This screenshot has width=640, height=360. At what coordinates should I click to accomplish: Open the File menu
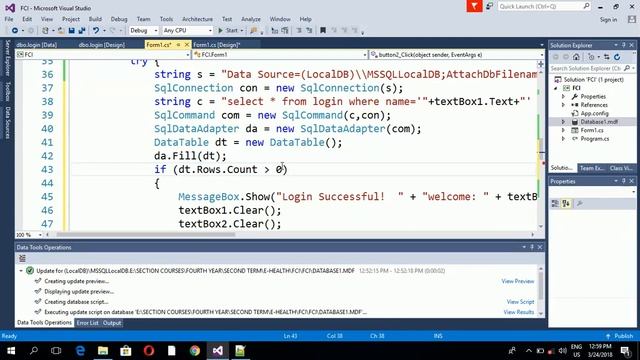[9, 19]
